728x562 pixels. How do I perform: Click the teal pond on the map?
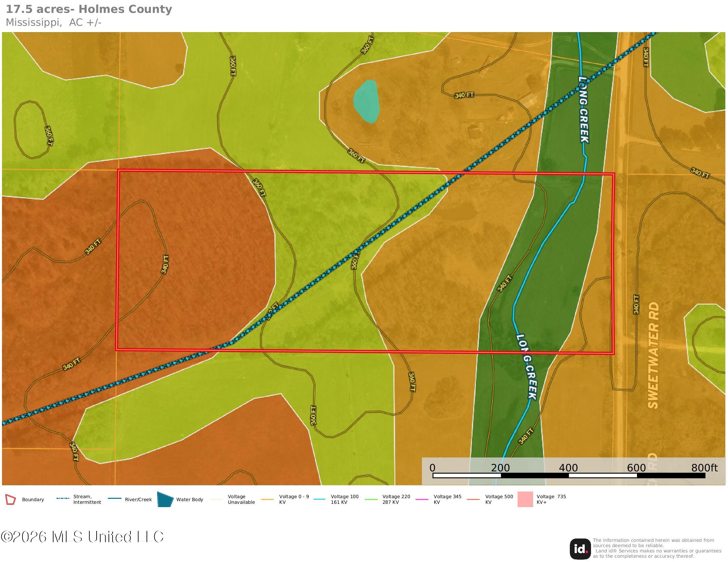click(x=366, y=101)
